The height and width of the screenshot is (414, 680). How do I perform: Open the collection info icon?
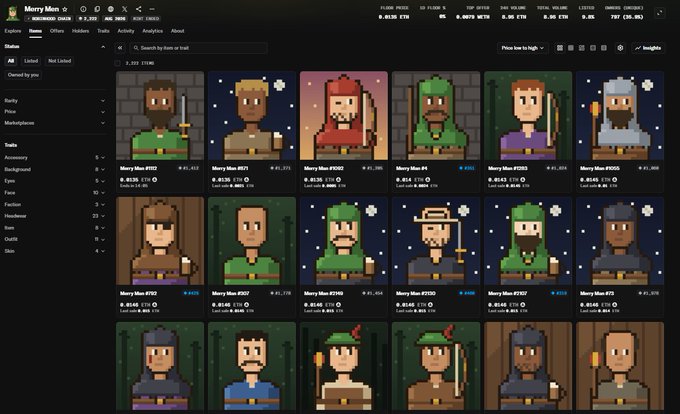point(83,9)
